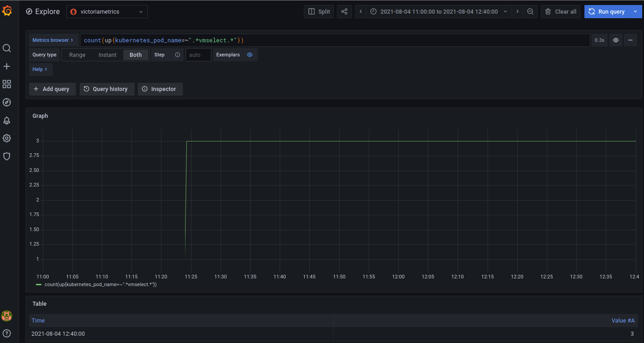Screen dimensions: 644x343
Task: Open the Alerting bell icon
Action: (7, 121)
